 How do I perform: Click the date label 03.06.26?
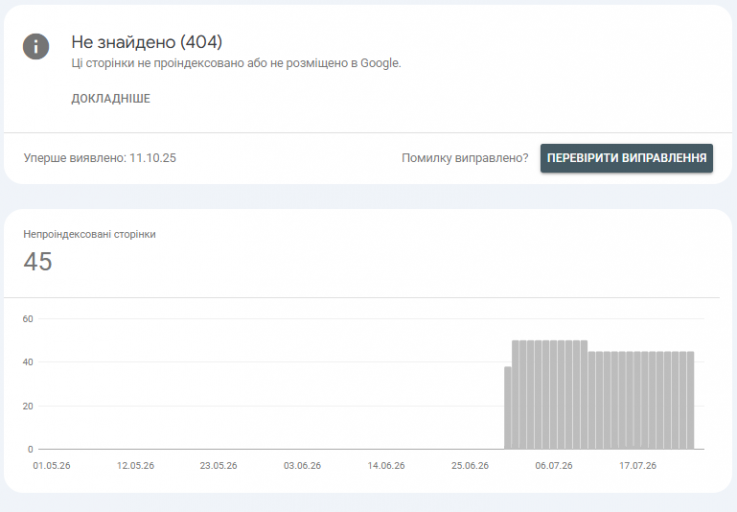pyautogui.click(x=302, y=465)
